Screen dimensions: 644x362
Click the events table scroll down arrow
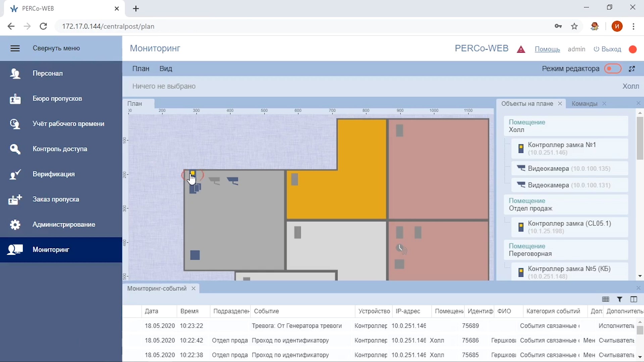(640, 358)
